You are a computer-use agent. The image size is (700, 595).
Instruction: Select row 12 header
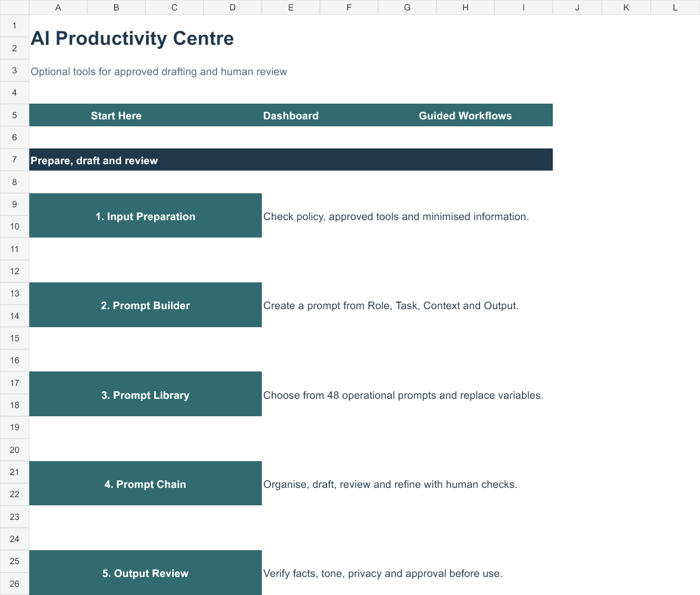point(15,271)
